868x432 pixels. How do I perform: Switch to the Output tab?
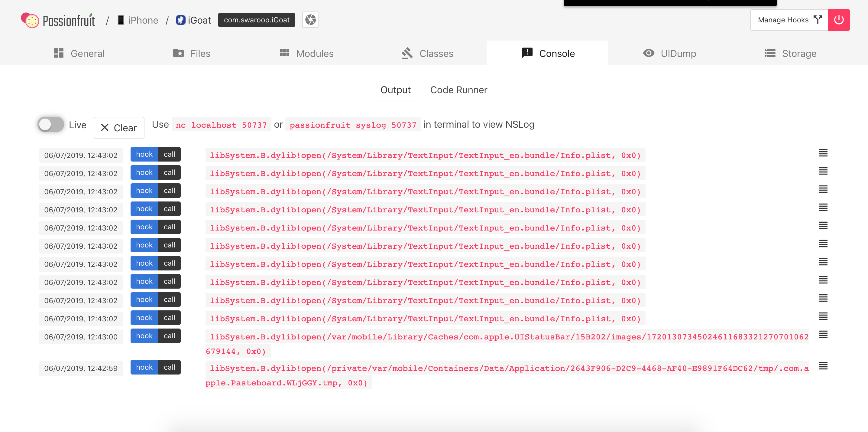coord(395,90)
